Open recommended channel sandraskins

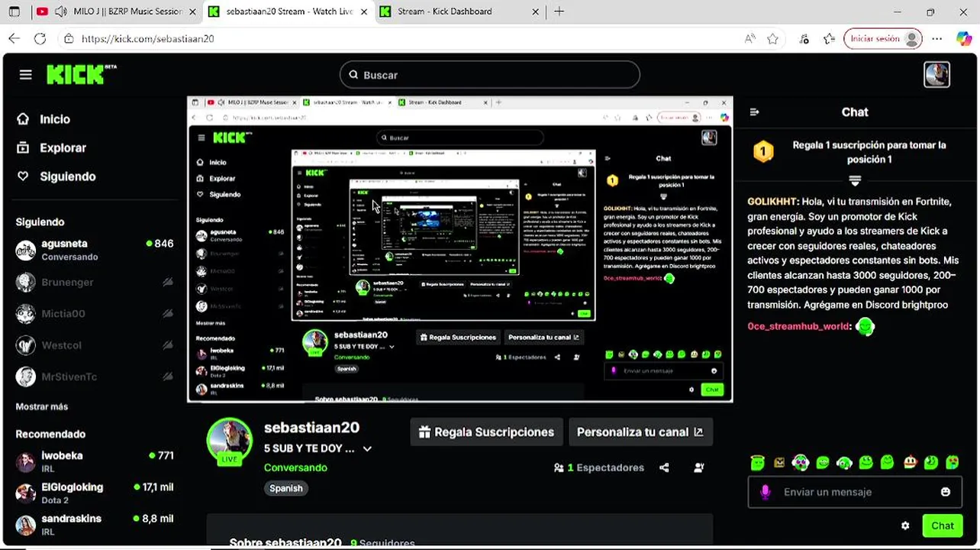point(95,525)
